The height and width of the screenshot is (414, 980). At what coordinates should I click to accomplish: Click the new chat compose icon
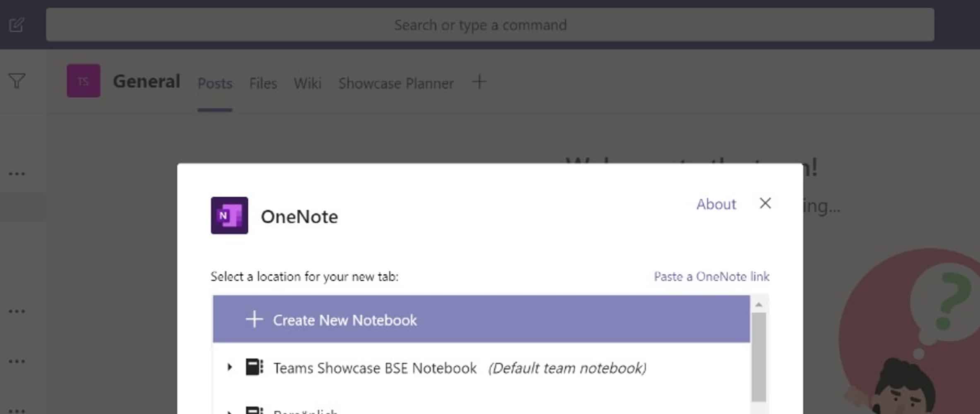coord(17,25)
